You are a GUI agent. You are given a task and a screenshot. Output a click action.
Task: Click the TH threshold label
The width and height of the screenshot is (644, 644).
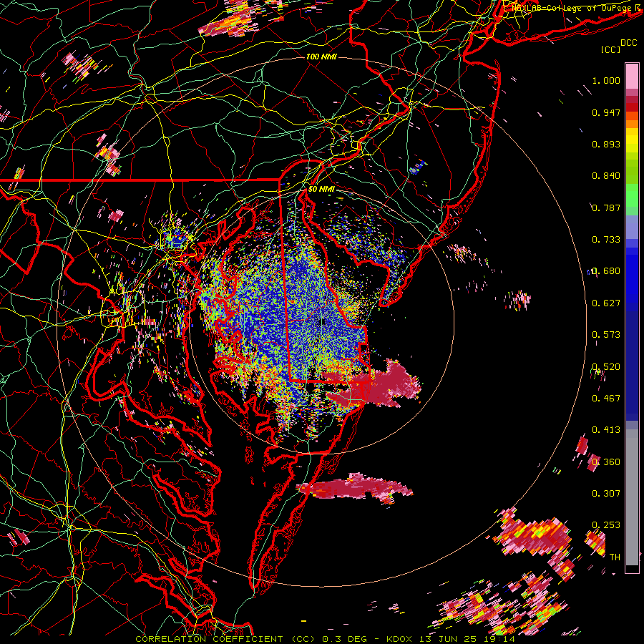[x=615, y=557]
